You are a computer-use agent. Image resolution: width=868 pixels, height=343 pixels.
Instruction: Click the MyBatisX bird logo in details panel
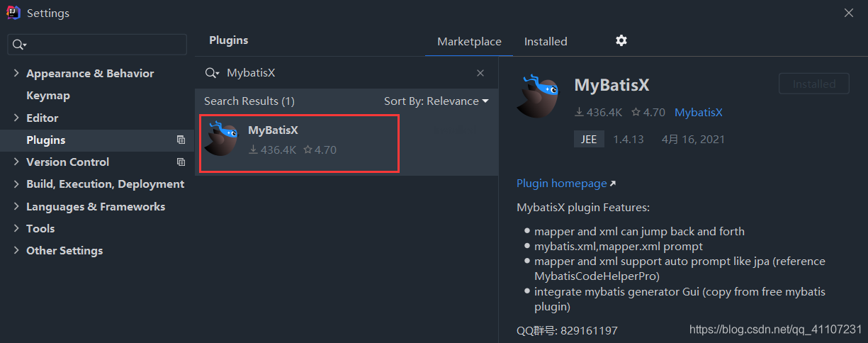[540, 95]
